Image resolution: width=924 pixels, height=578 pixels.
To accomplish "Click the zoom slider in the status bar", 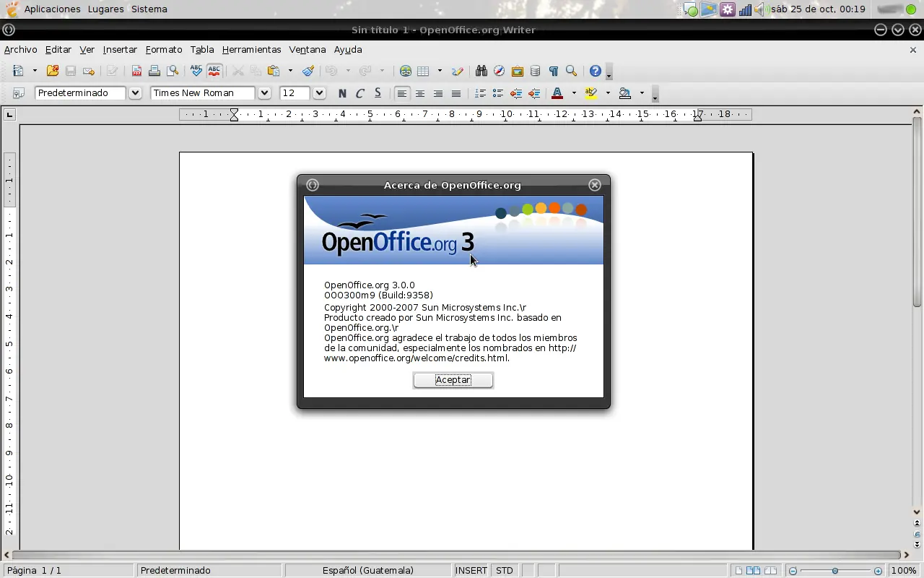I will point(835,571).
